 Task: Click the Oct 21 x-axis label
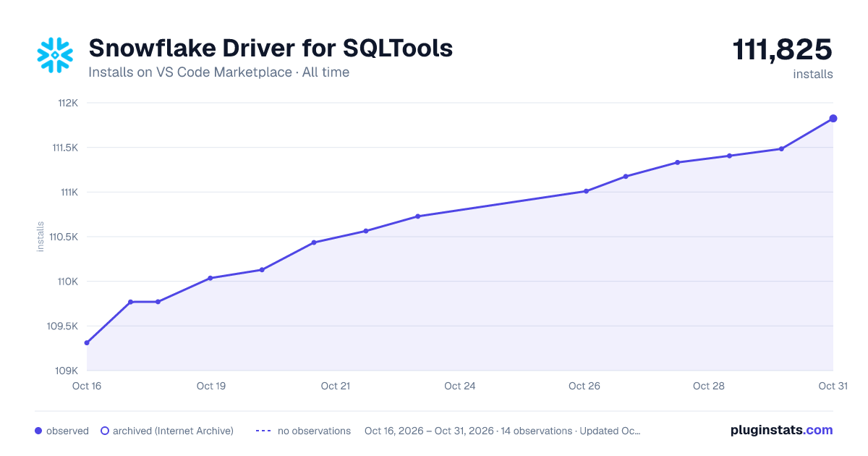[x=336, y=386]
